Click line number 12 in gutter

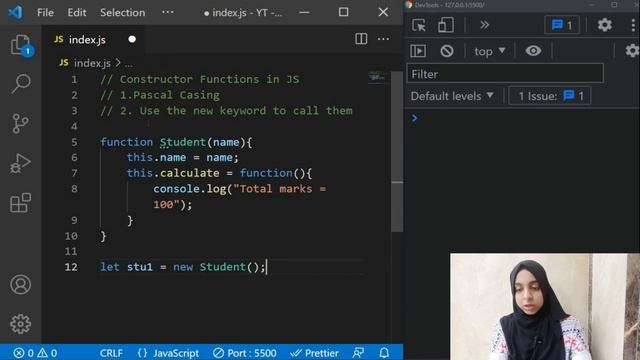(71, 267)
